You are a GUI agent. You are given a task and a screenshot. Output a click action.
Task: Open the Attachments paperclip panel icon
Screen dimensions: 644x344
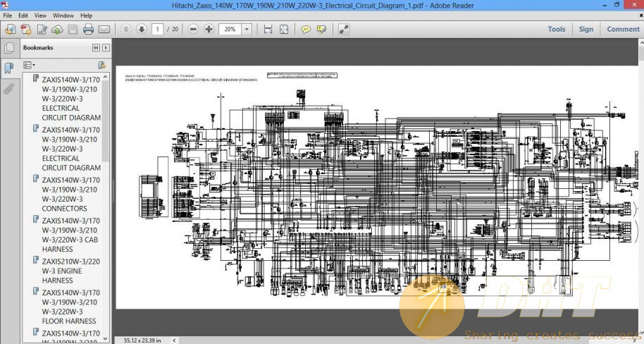(9, 88)
